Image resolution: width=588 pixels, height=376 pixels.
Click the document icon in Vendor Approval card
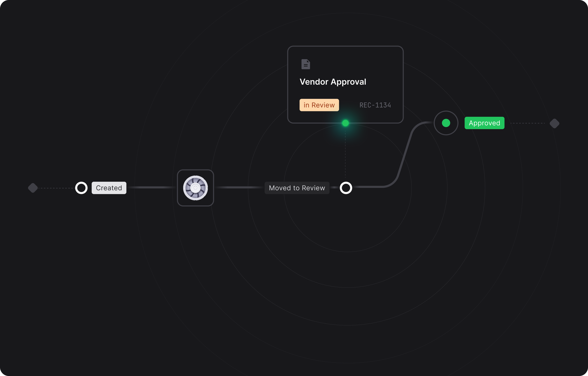306,64
